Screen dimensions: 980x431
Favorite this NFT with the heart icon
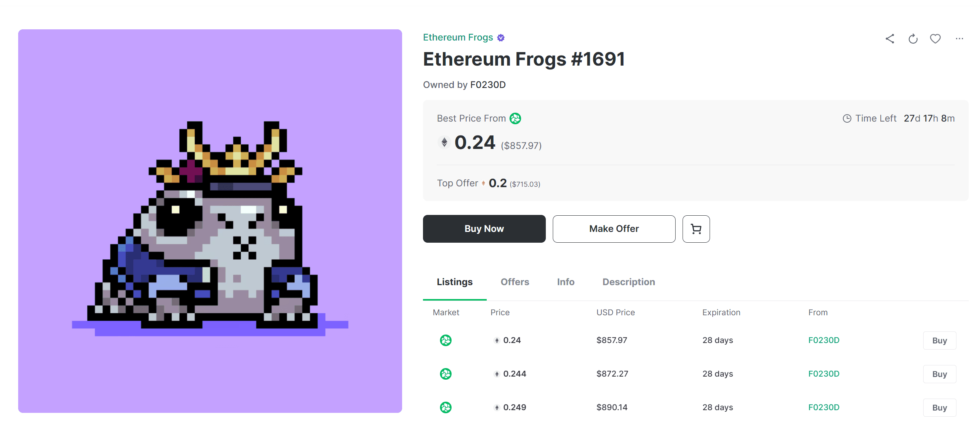935,39
